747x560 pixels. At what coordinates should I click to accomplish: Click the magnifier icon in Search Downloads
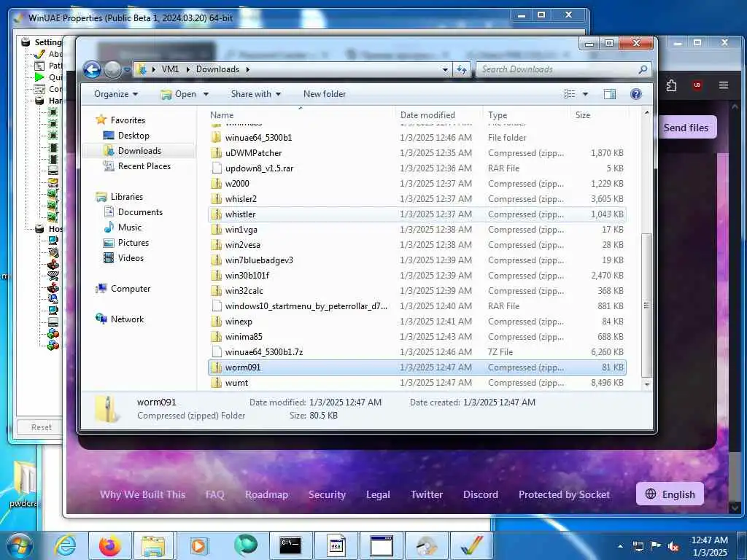642,69
